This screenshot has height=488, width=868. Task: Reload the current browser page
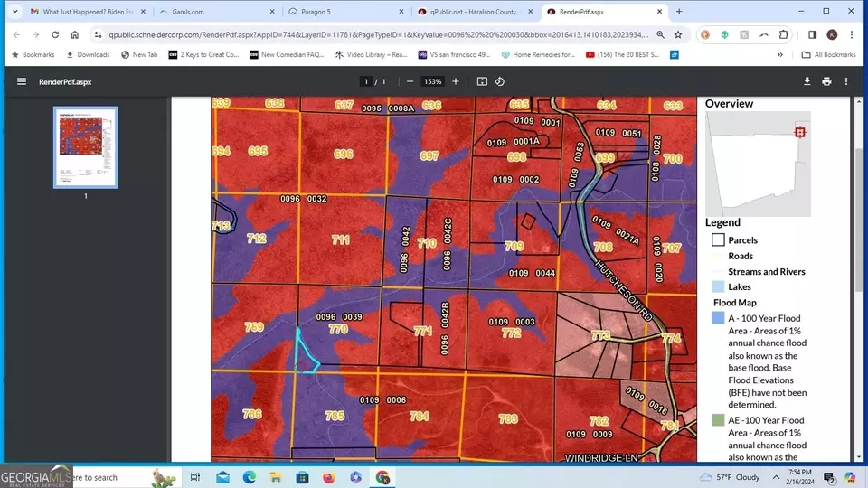[55, 34]
